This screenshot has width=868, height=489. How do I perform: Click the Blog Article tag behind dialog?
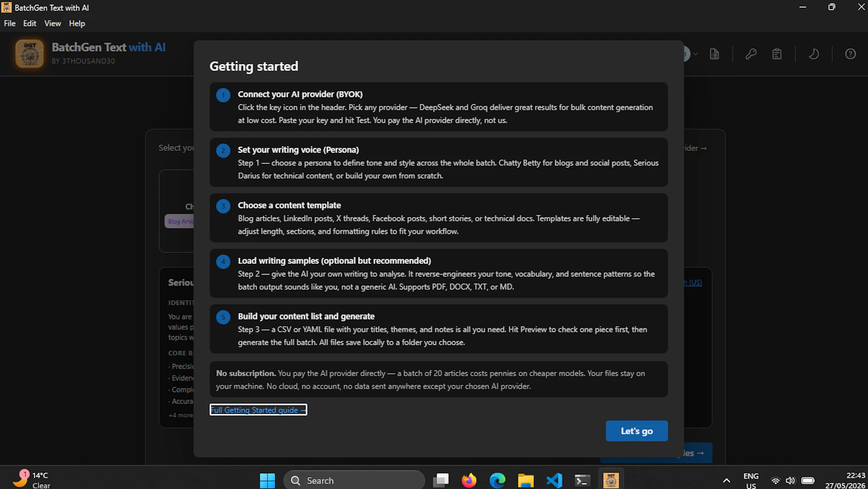point(180,221)
